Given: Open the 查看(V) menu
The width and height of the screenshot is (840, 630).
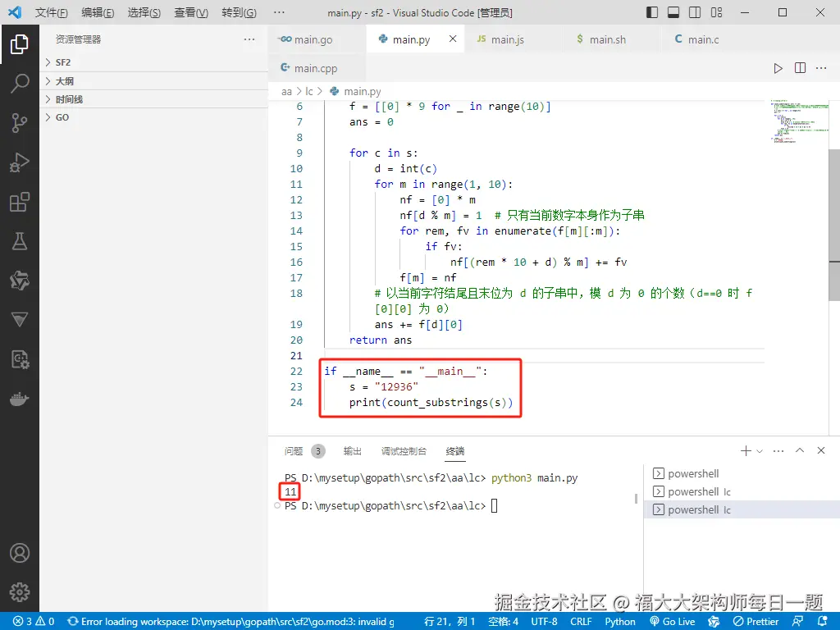Looking at the screenshot, I should (x=191, y=12).
